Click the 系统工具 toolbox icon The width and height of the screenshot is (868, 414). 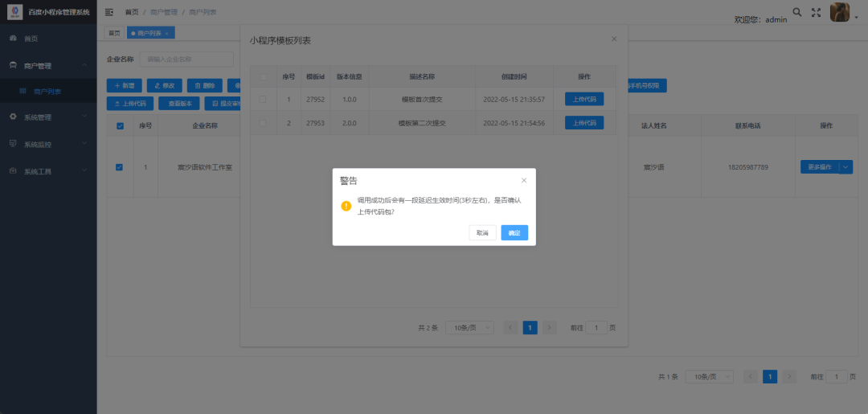pos(14,171)
